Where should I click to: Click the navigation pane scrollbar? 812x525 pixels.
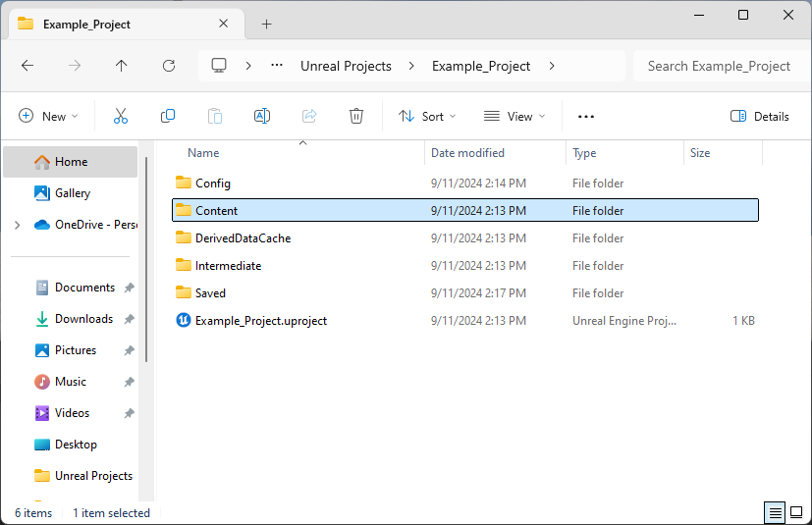[x=146, y=259]
